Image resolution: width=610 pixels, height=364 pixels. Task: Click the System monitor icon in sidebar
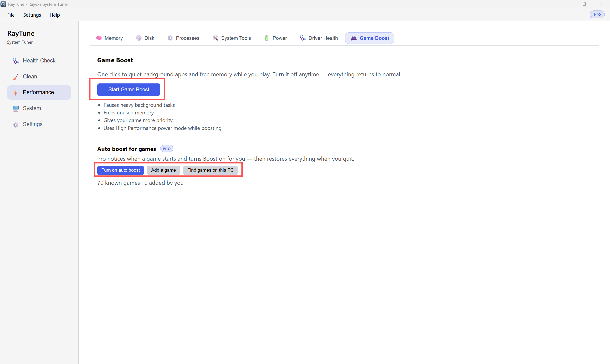[16, 108]
